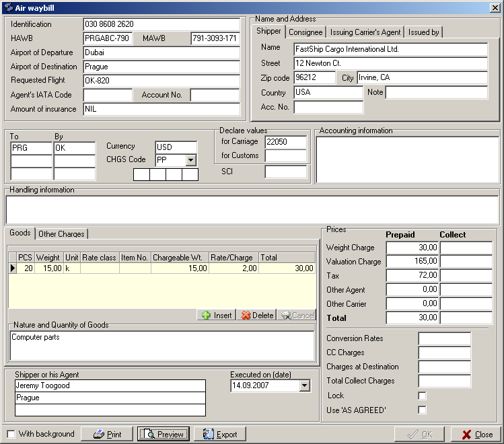Screen dimensions: 504x444
Task: Open the Issued by tab
Action: pos(423,32)
